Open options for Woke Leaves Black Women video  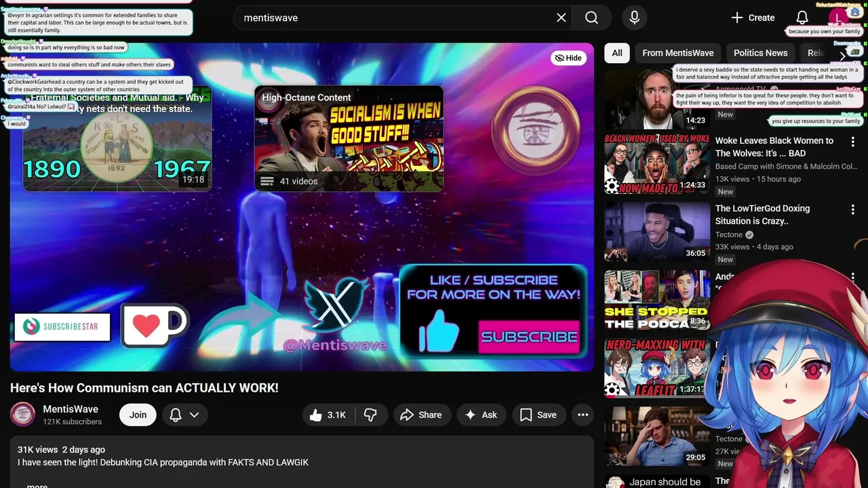852,142
